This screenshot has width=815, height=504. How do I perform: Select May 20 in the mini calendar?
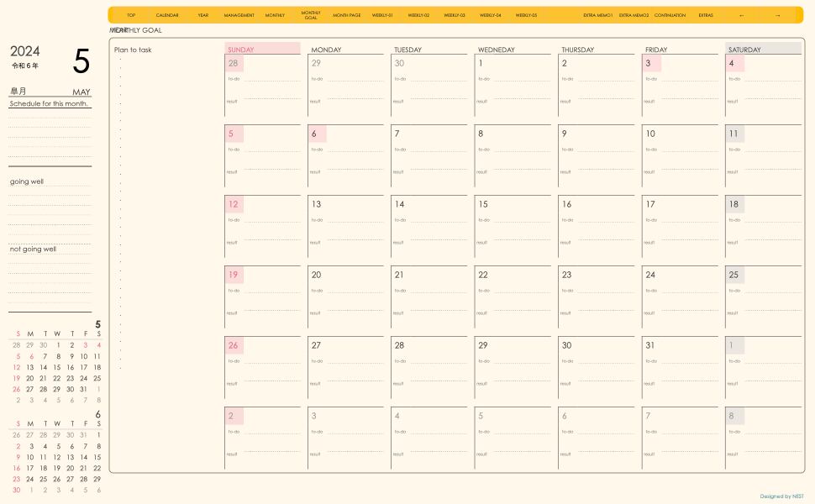click(x=30, y=378)
